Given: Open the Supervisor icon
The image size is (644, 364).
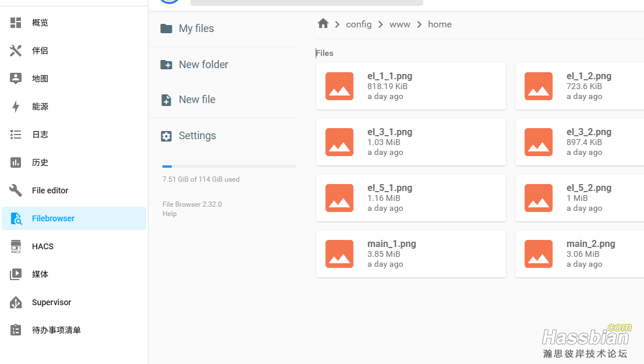Looking at the screenshot, I should [16, 302].
